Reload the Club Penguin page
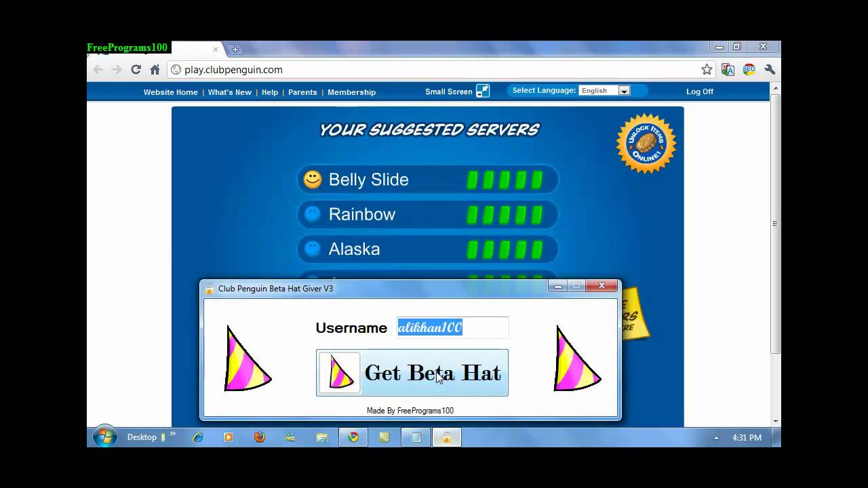Image resolution: width=868 pixels, height=488 pixels. [x=136, y=70]
